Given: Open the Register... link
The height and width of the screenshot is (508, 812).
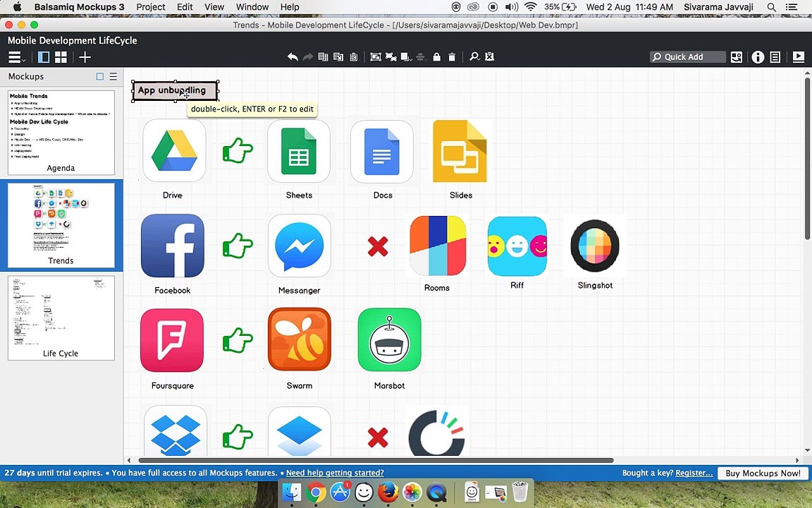Looking at the screenshot, I should (694, 473).
